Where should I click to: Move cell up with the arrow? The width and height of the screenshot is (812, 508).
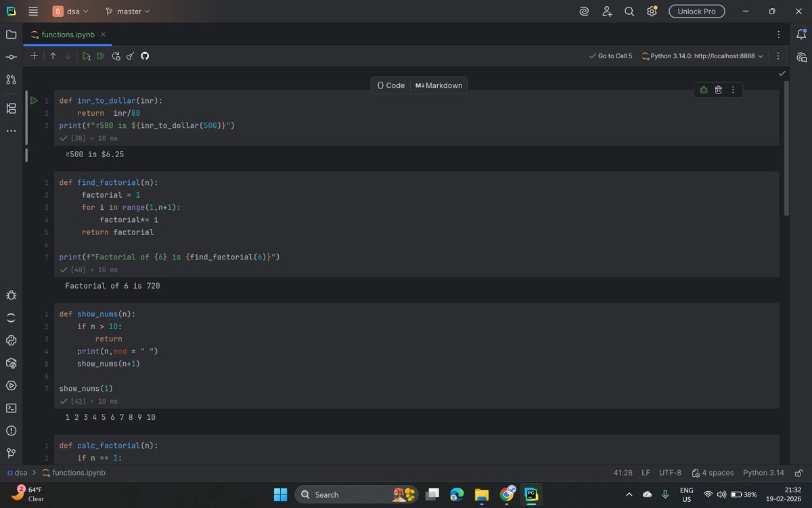tap(53, 56)
